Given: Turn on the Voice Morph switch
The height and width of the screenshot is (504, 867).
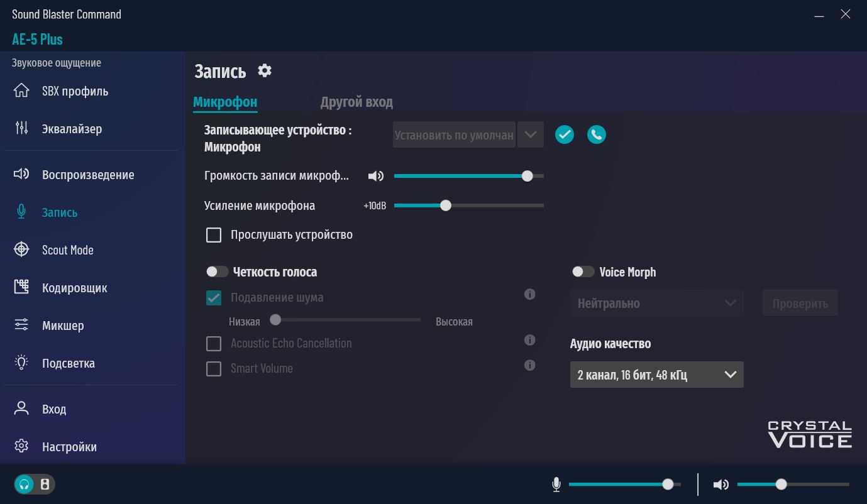Looking at the screenshot, I should click(x=583, y=271).
